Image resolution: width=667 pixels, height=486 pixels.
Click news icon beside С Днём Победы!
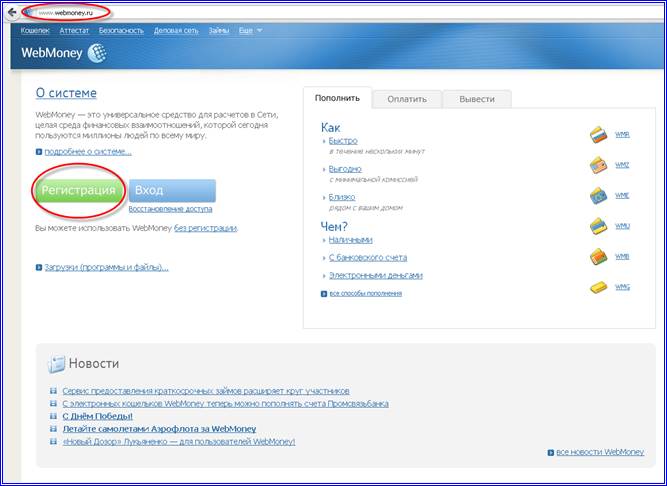[54, 416]
